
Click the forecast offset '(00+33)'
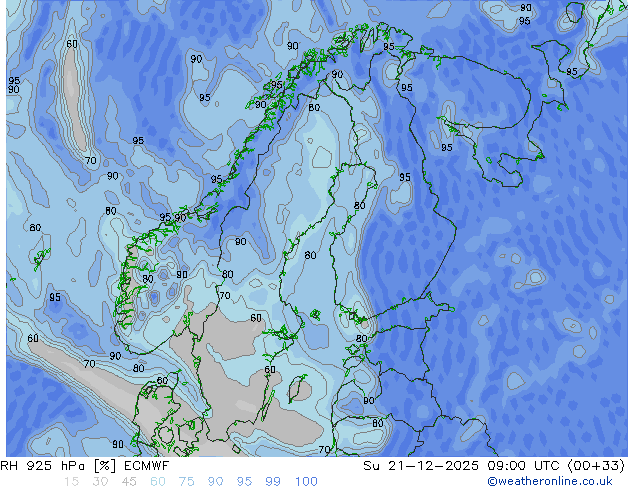tap(597, 466)
